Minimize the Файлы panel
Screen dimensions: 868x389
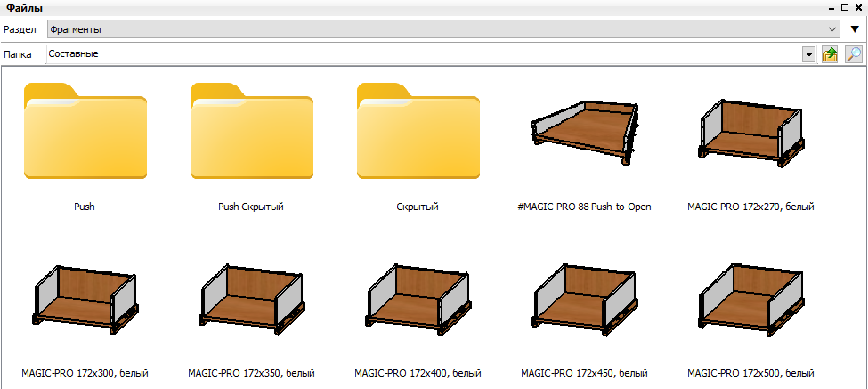pyautogui.click(x=833, y=8)
